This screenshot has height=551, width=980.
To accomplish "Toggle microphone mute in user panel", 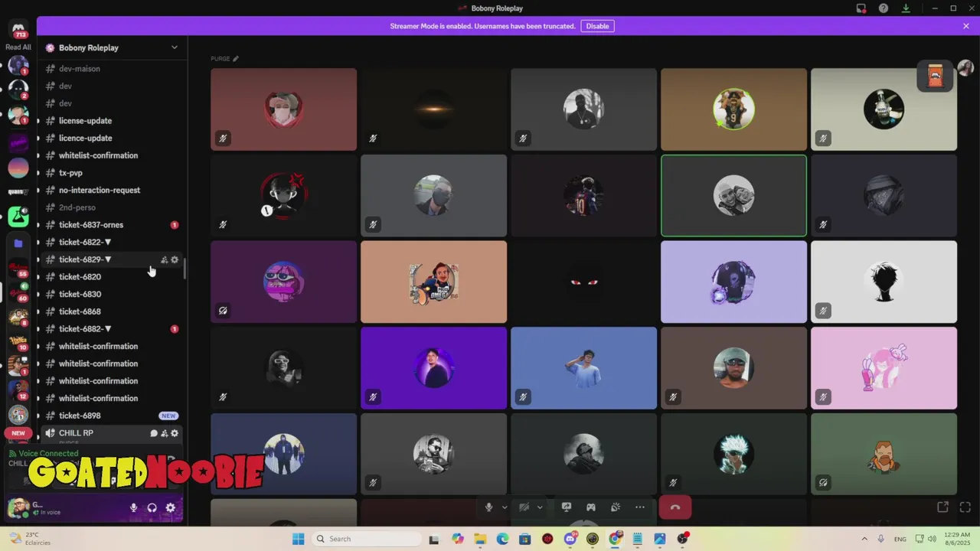I will [133, 508].
